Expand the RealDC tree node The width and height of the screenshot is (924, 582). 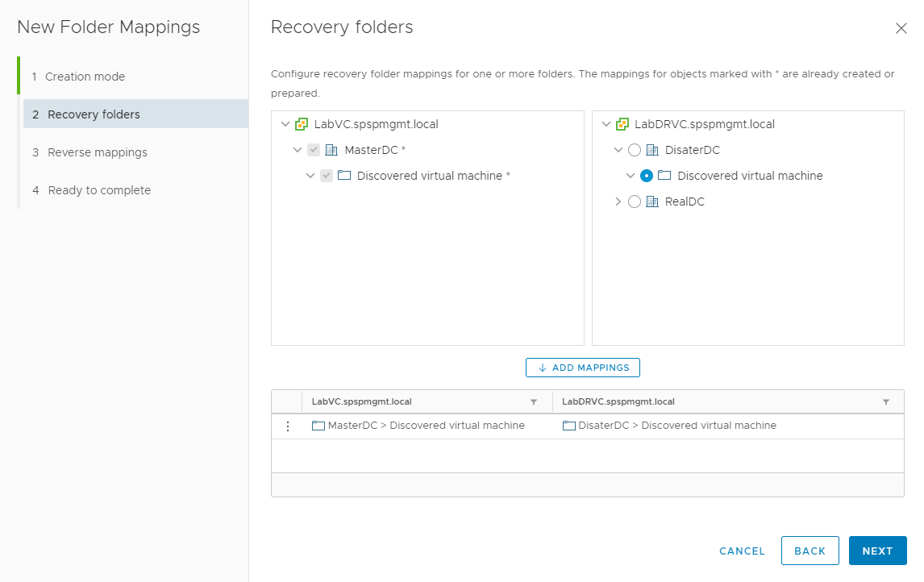click(x=618, y=202)
